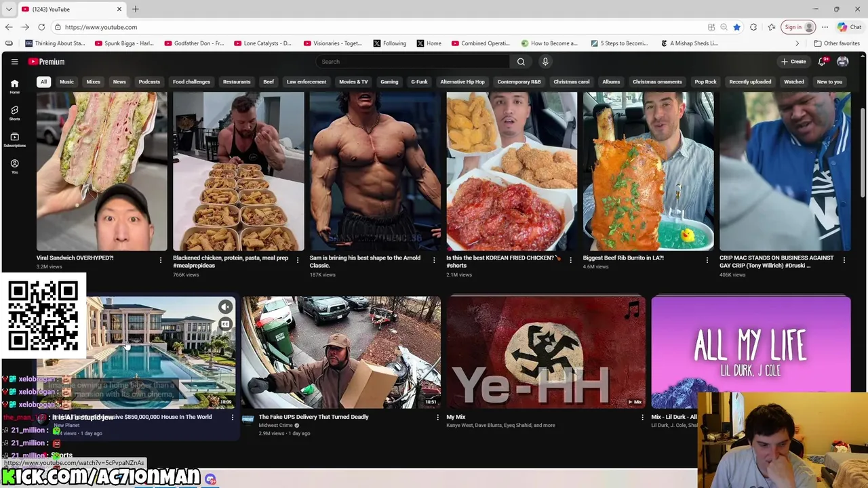
Task: Open the How to Become a... bookmark
Action: 549,43
